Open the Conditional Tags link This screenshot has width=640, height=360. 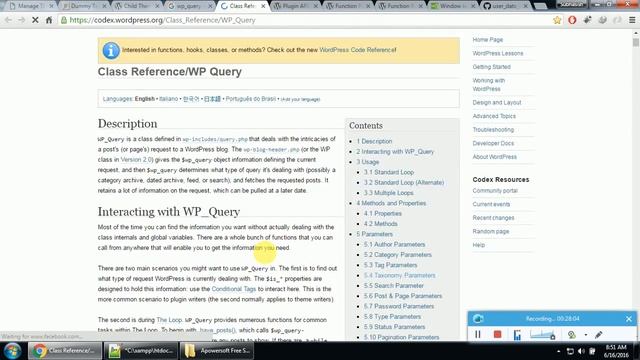[234, 289]
